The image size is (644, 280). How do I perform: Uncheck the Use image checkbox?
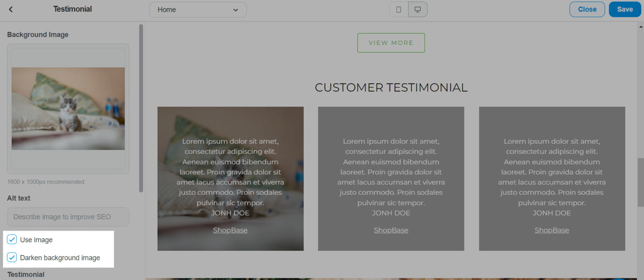[12, 240]
